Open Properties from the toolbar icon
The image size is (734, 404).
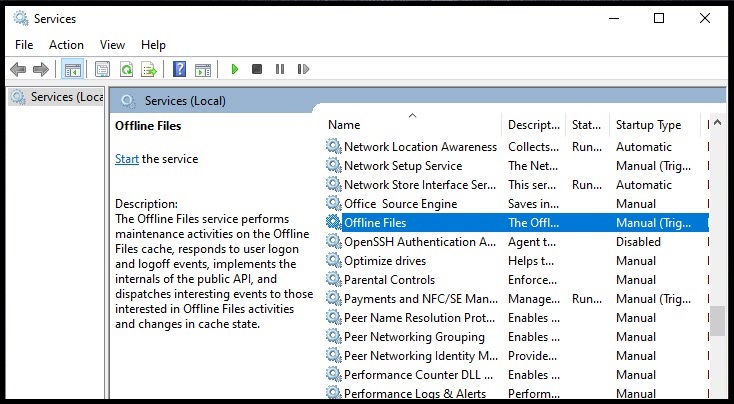(x=102, y=70)
